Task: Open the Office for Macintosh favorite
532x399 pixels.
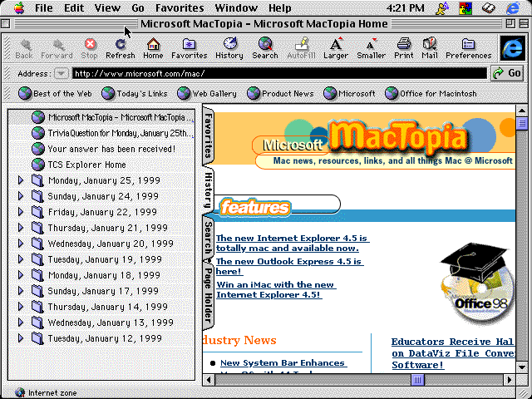Action: (431, 93)
